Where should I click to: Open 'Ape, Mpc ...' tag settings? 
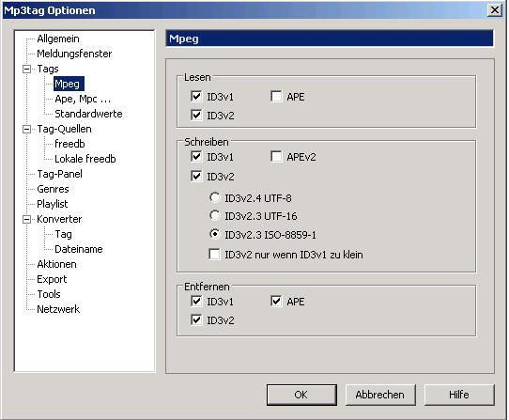pyautogui.click(x=83, y=99)
